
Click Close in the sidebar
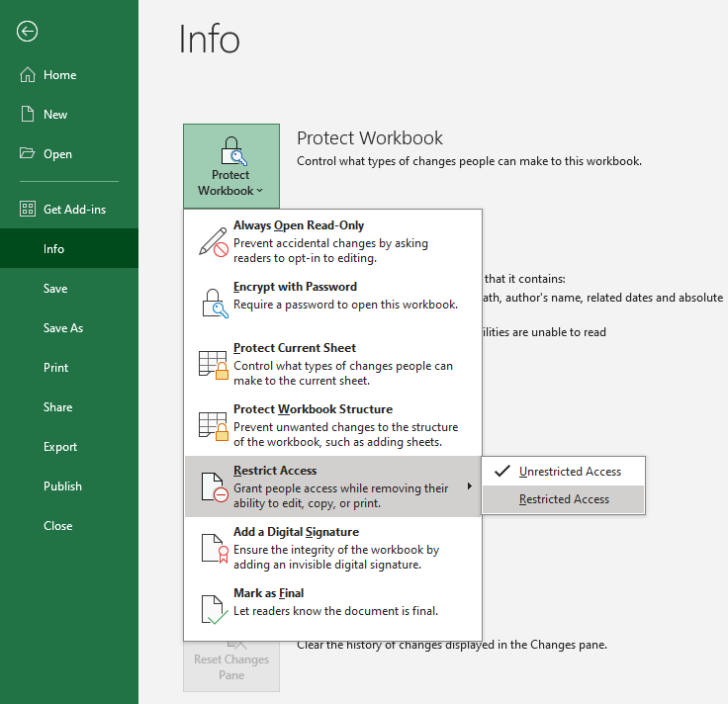[x=58, y=526]
